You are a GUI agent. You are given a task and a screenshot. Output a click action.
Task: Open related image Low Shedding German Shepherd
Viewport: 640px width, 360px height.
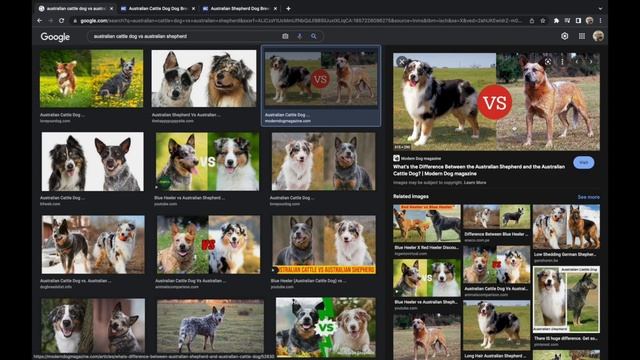click(x=566, y=227)
